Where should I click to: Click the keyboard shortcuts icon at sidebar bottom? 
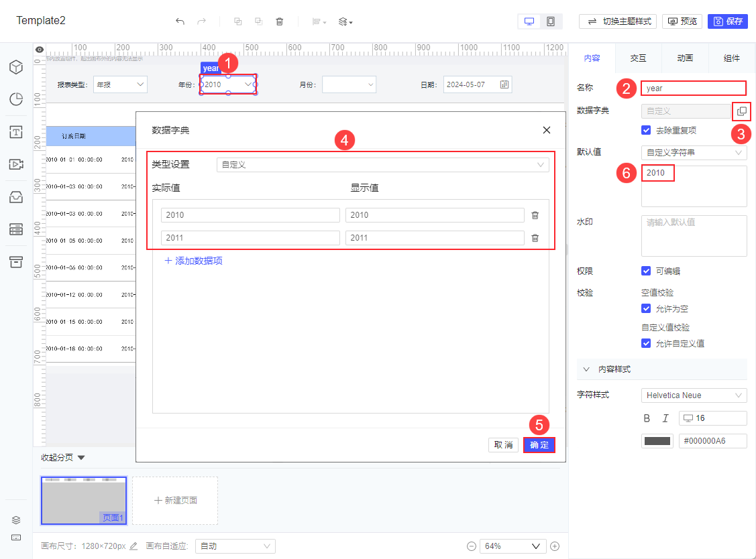16,538
